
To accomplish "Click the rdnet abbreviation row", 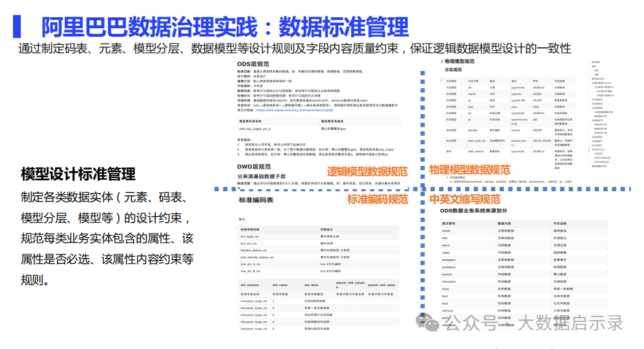I will click(523, 231).
